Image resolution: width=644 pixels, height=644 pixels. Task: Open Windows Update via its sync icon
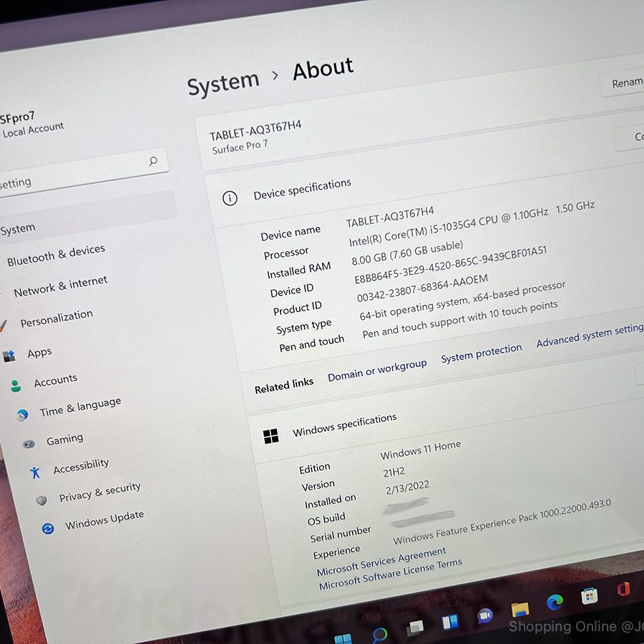[x=48, y=528]
